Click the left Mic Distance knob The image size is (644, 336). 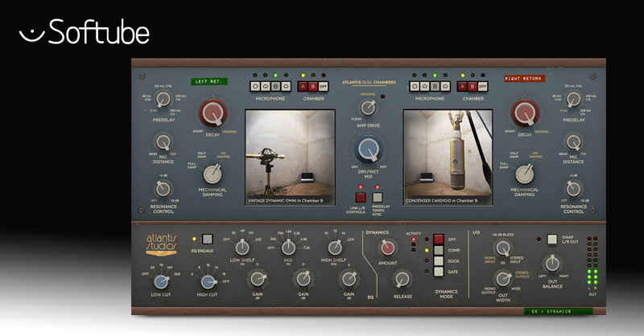coord(163,142)
